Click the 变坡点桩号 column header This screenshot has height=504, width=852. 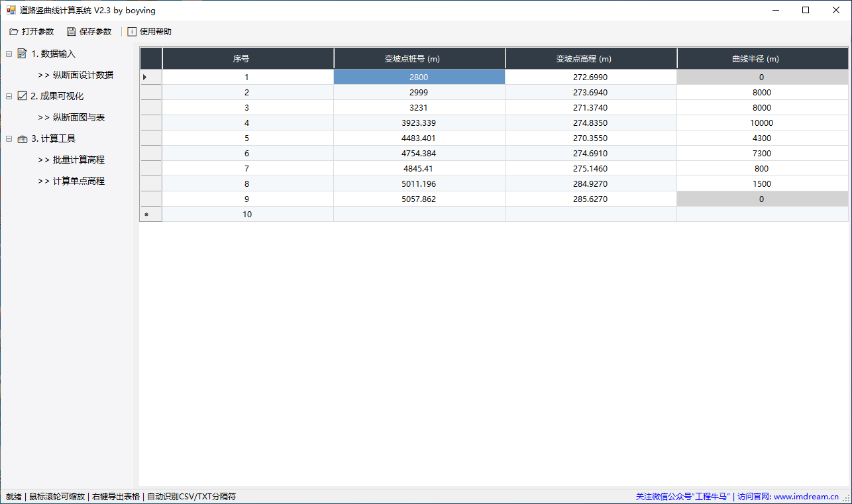(419, 58)
